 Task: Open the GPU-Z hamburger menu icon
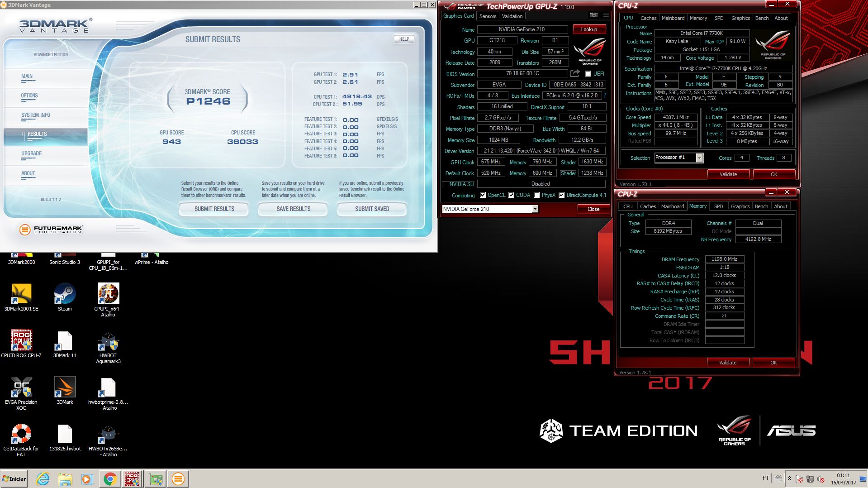coord(606,15)
